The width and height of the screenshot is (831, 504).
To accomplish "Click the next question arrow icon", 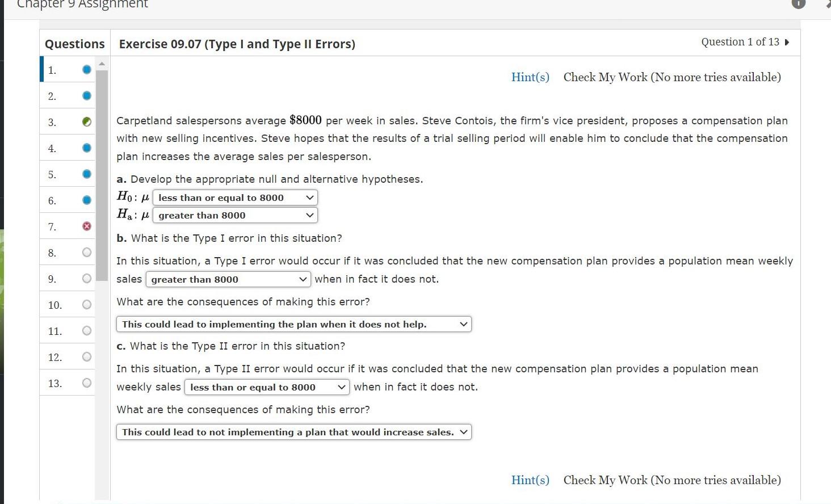I will (x=787, y=43).
